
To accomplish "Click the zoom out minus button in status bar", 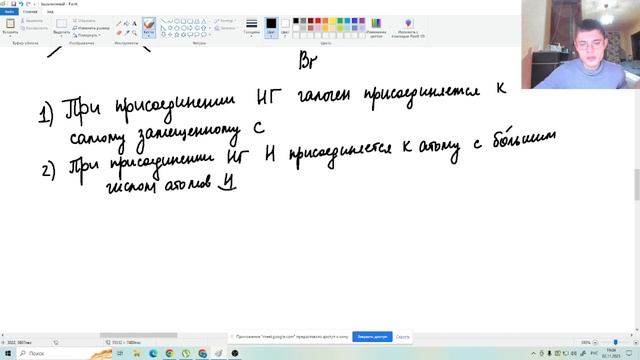I will click(595, 342).
